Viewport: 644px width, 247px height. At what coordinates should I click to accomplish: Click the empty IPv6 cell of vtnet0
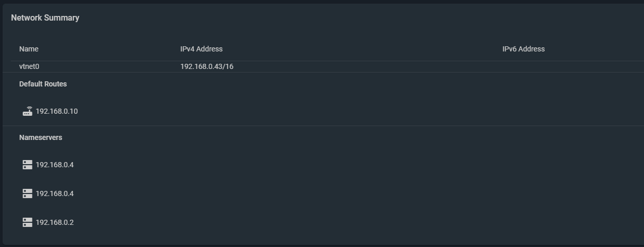571,66
